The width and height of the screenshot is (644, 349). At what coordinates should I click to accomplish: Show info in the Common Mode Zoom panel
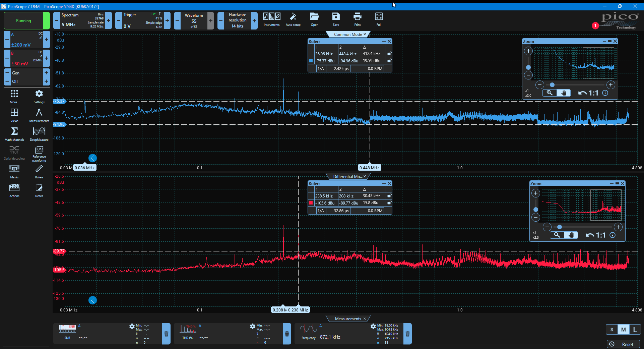click(605, 93)
